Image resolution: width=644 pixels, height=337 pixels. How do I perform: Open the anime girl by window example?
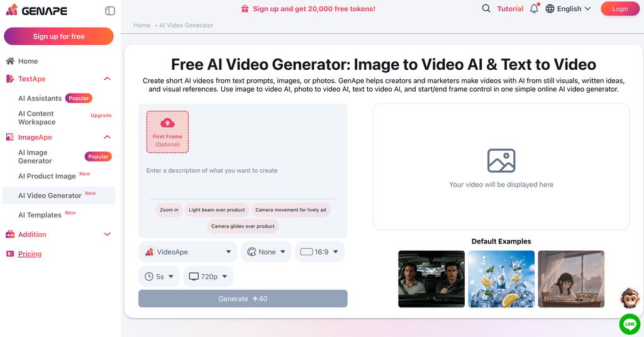coord(571,279)
